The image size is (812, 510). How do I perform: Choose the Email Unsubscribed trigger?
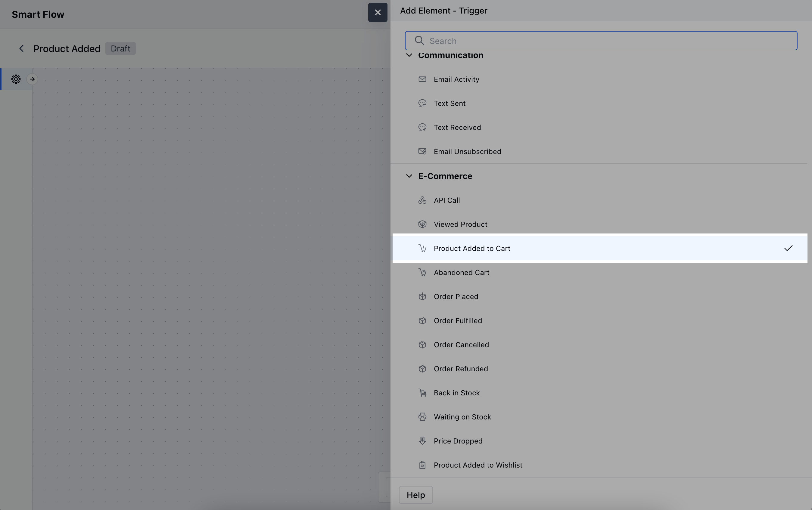tap(467, 152)
